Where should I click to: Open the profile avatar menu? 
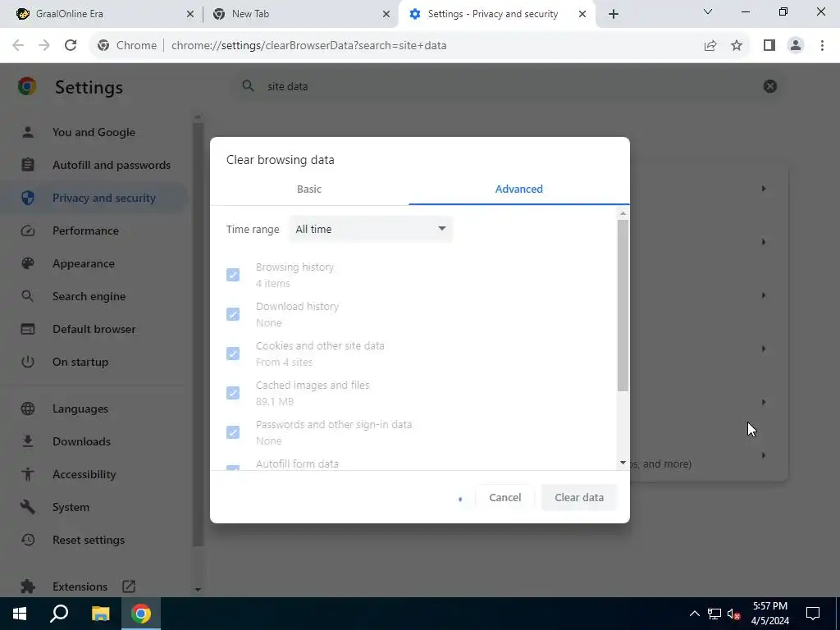pyautogui.click(x=796, y=46)
